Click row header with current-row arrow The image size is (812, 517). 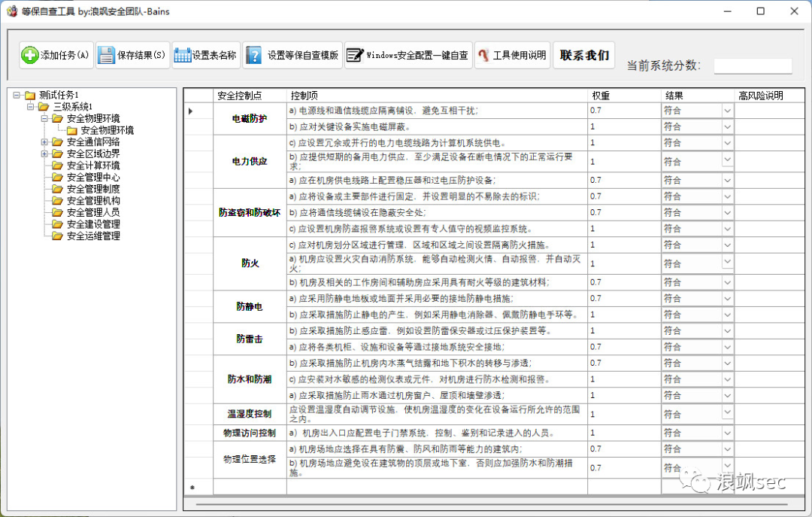click(x=198, y=111)
